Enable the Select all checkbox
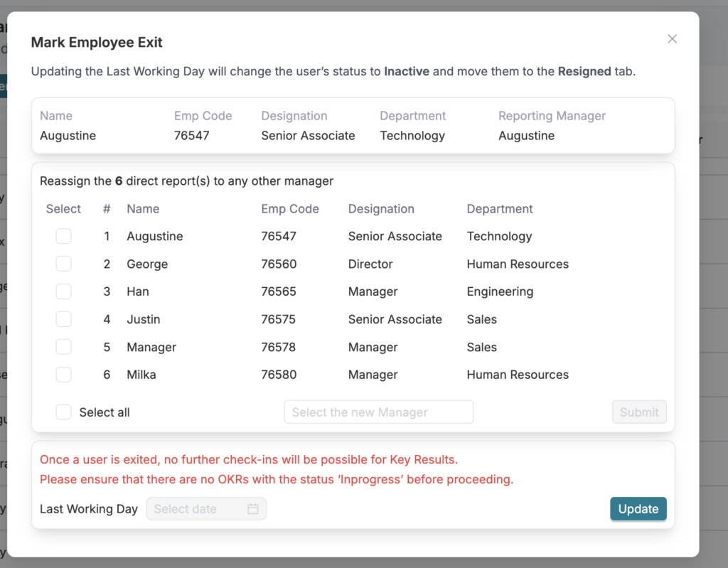Screen dimensions: 728x568 64,412
